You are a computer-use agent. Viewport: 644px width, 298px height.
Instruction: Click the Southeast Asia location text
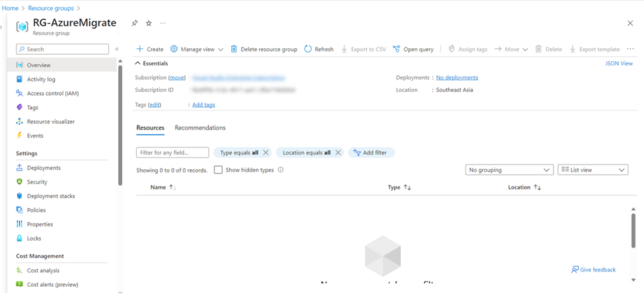[x=454, y=90]
